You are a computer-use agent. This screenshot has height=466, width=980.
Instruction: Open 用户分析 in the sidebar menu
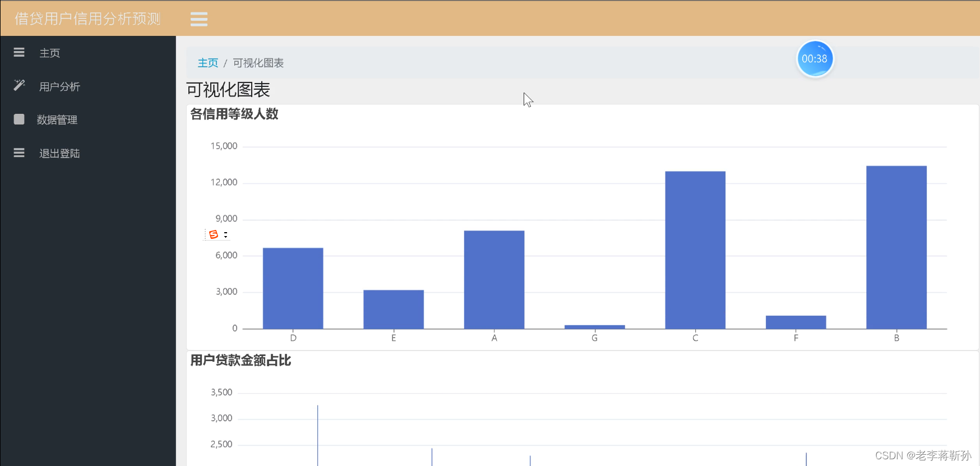click(59, 86)
